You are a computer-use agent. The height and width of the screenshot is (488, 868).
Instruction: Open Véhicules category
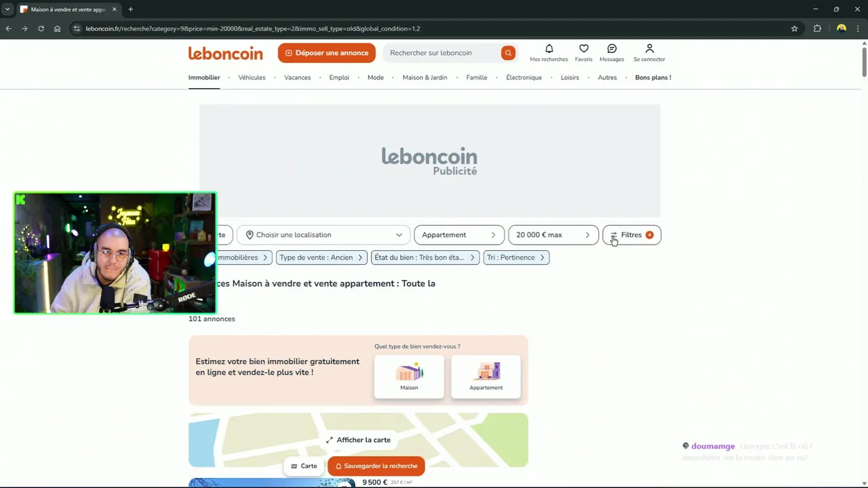point(252,77)
